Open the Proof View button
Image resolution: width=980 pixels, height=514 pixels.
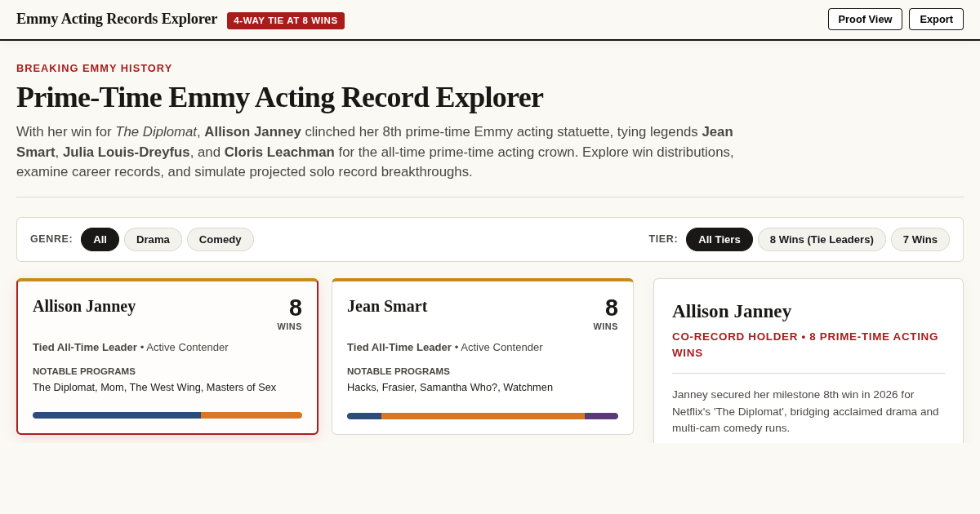click(865, 20)
